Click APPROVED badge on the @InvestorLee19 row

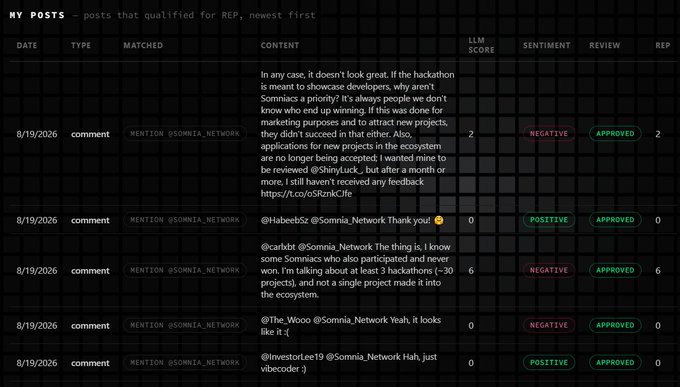point(615,363)
